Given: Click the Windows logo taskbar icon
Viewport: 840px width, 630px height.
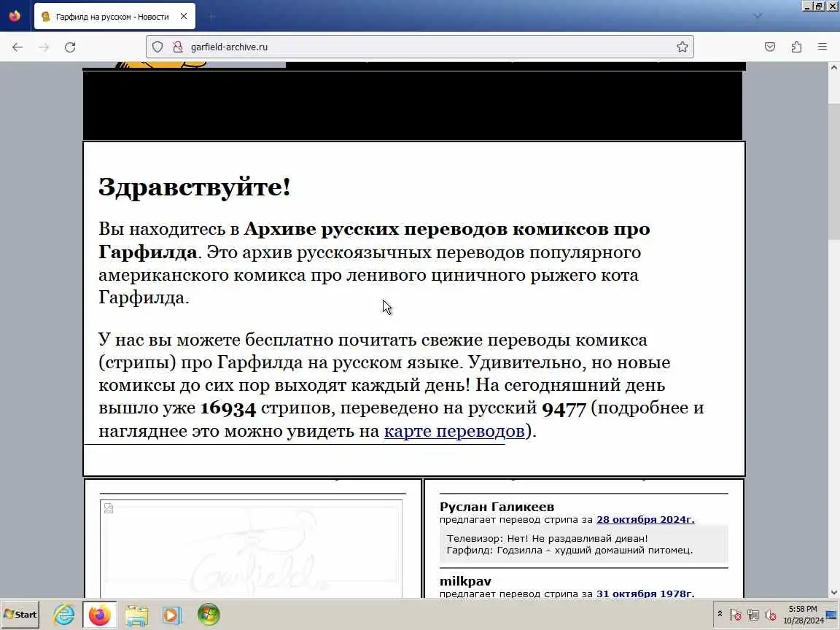Looking at the screenshot, I should [x=209, y=615].
